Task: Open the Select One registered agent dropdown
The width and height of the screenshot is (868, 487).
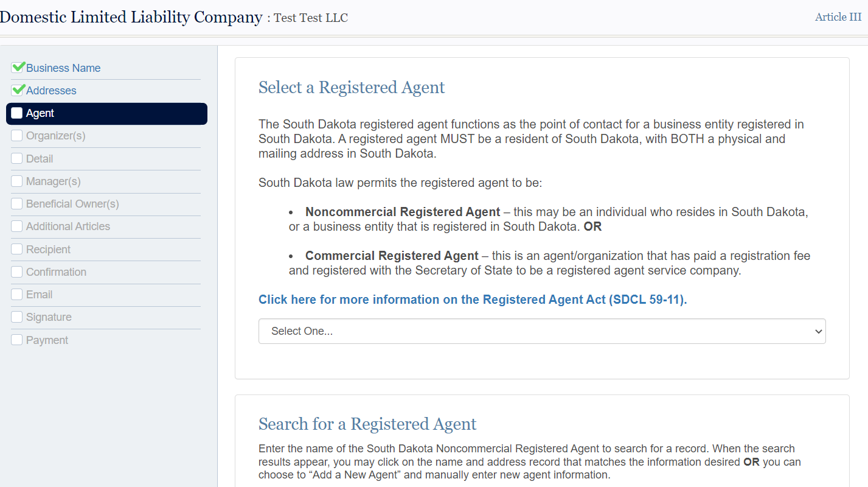Action: point(542,331)
